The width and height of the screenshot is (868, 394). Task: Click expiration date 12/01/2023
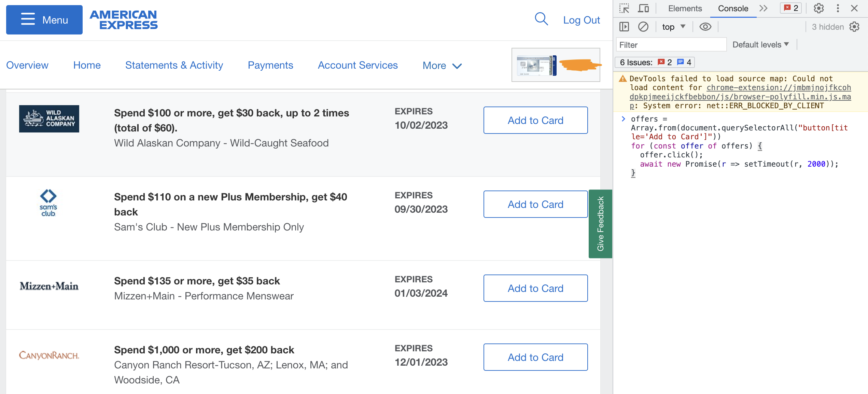pyautogui.click(x=421, y=362)
